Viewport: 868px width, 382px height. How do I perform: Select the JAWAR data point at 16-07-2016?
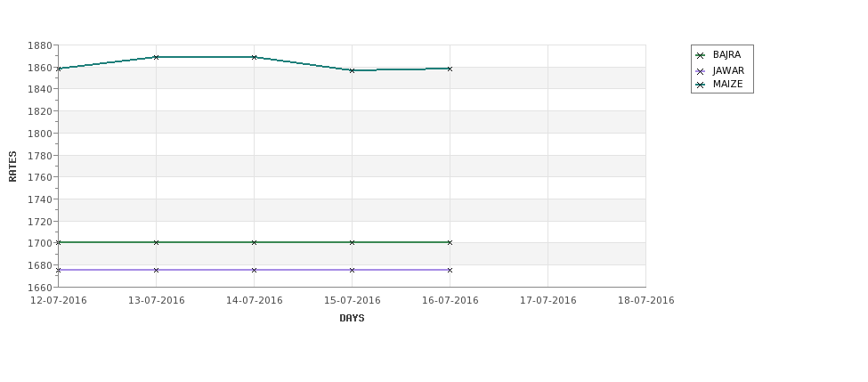click(450, 270)
